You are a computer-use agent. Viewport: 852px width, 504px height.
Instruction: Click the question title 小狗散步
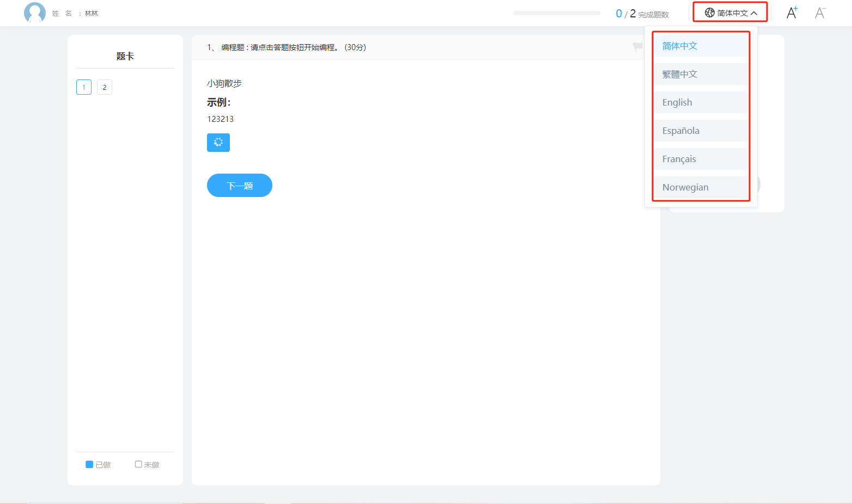click(x=224, y=83)
